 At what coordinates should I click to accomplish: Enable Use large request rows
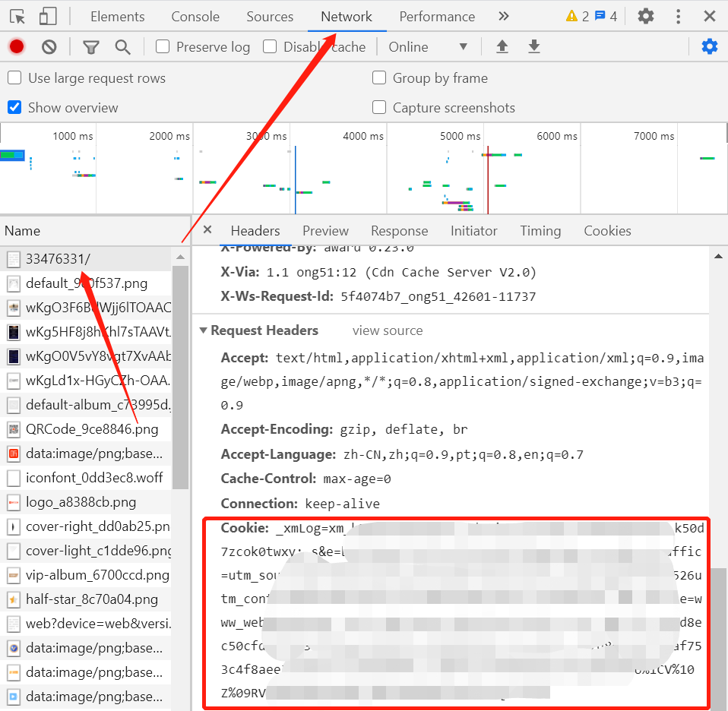point(14,78)
